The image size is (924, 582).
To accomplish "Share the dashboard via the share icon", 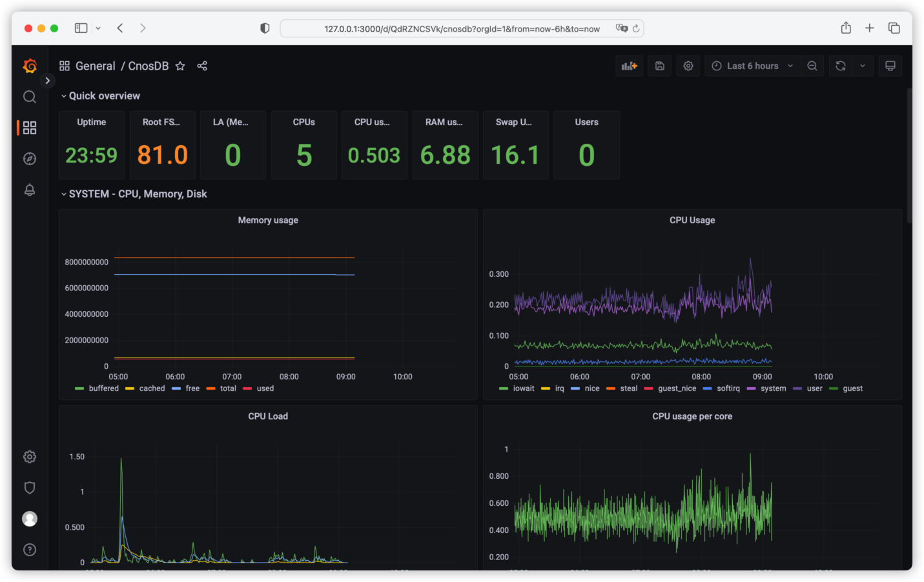I will 202,66.
